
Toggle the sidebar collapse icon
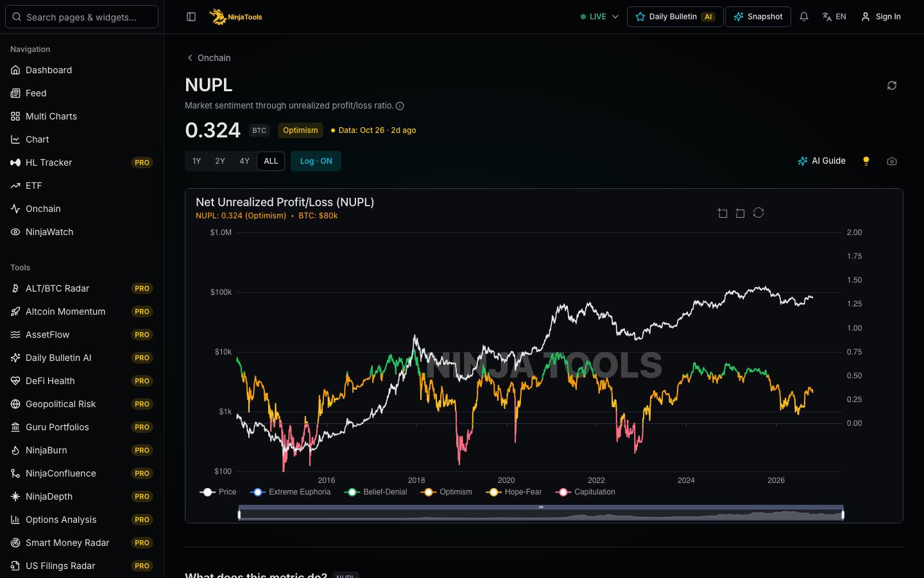click(x=191, y=17)
